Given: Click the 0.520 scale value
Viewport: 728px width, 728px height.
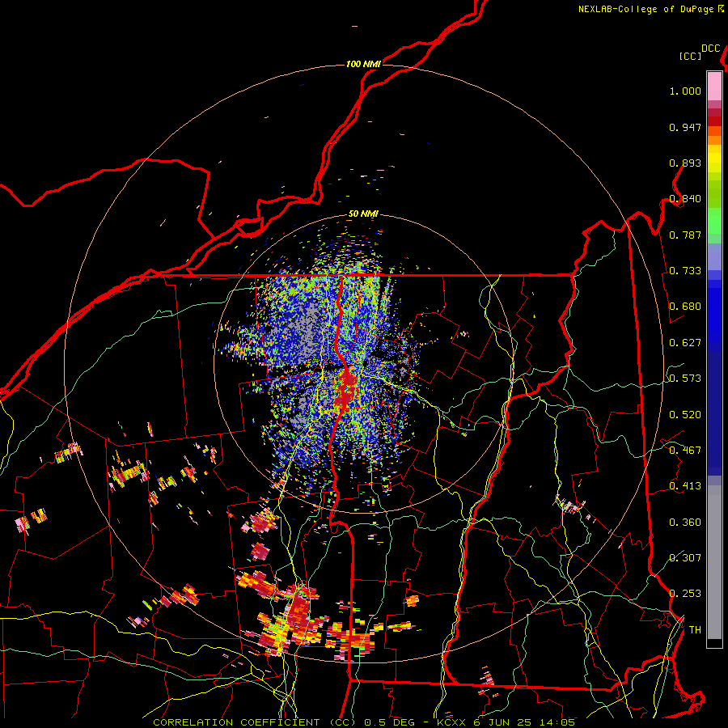Looking at the screenshot, I should tap(685, 415).
